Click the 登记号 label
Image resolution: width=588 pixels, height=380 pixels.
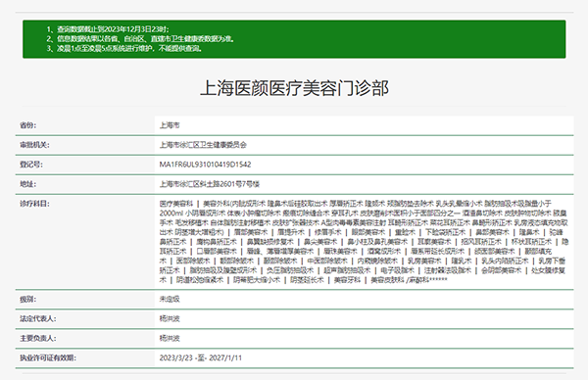pyautogui.click(x=31, y=165)
